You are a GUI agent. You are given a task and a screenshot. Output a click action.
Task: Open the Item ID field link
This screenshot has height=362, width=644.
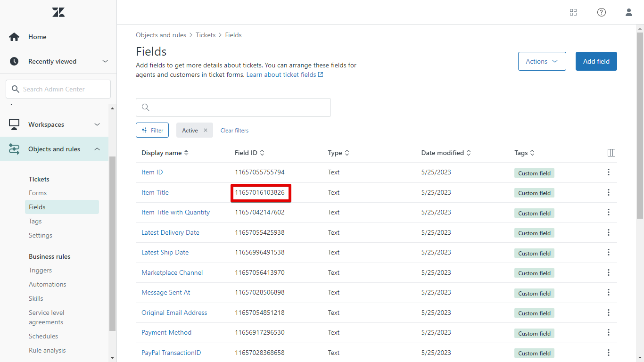pos(152,172)
